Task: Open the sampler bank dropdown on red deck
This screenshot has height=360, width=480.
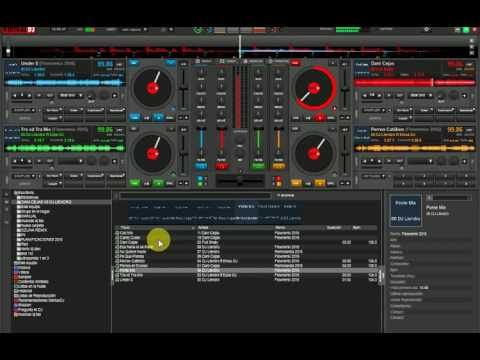Action: tap(374, 110)
